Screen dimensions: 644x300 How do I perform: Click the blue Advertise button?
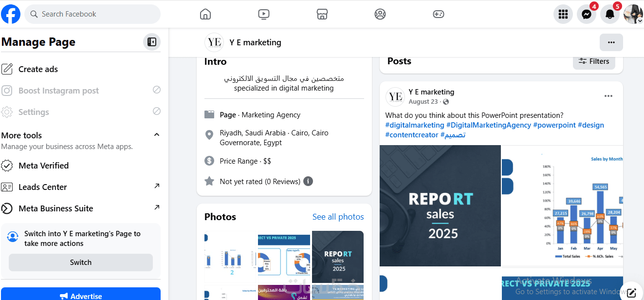[x=81, y=294]
